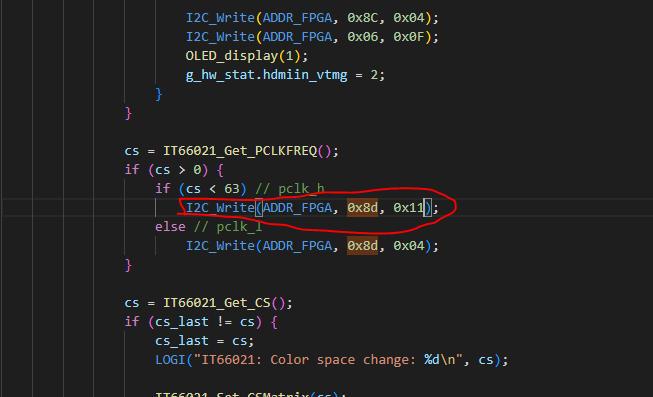
Task: Click the %d\n format specifier
Action: pyautogui.click(x=440, y=360)
